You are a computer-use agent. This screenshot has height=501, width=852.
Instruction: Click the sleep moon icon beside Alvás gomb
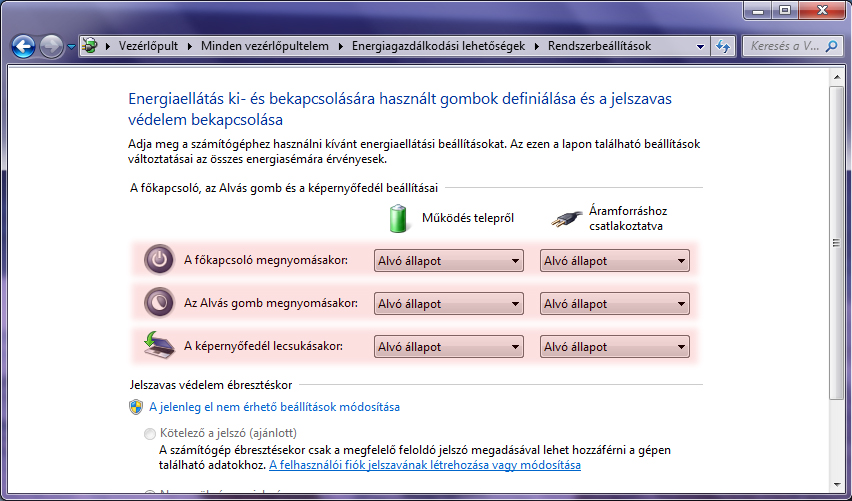tap(158, 302)
